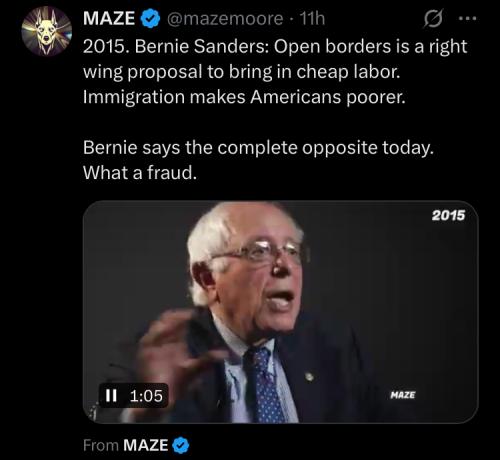
Task: Click 'Immigration makes Americans poorer.' sentence
Action: click(x=244, y=97)
